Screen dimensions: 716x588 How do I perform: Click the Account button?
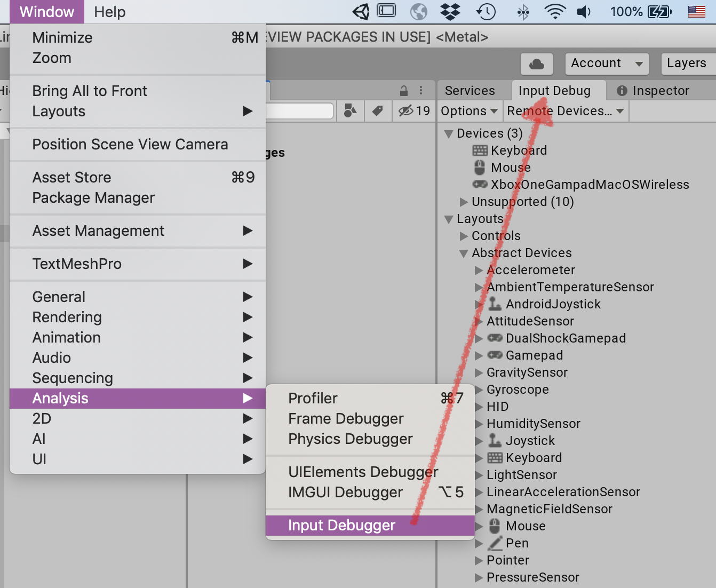pos(606,63)
